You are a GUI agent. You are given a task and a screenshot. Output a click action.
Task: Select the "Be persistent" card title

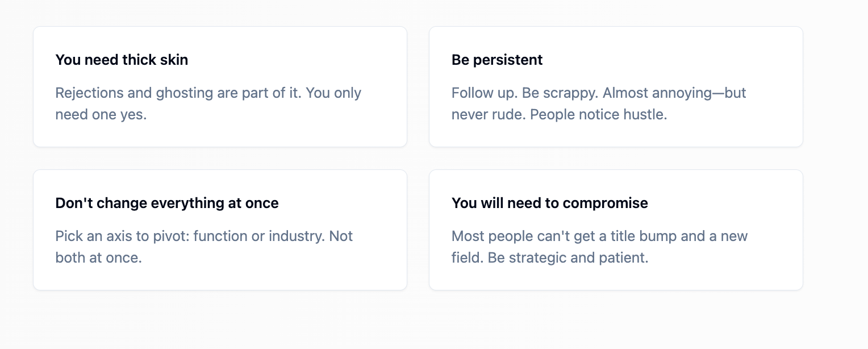[x=497, y=60]
